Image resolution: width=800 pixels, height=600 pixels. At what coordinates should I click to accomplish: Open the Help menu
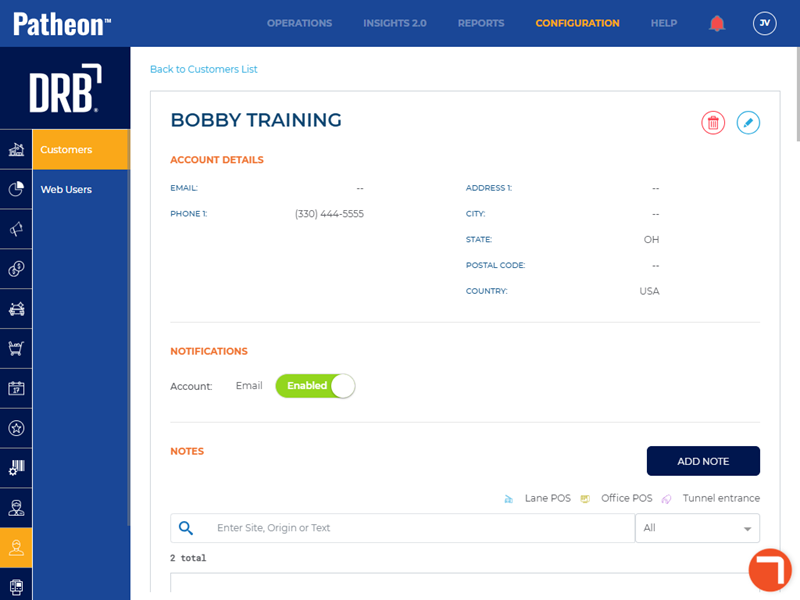pos(664,23)
